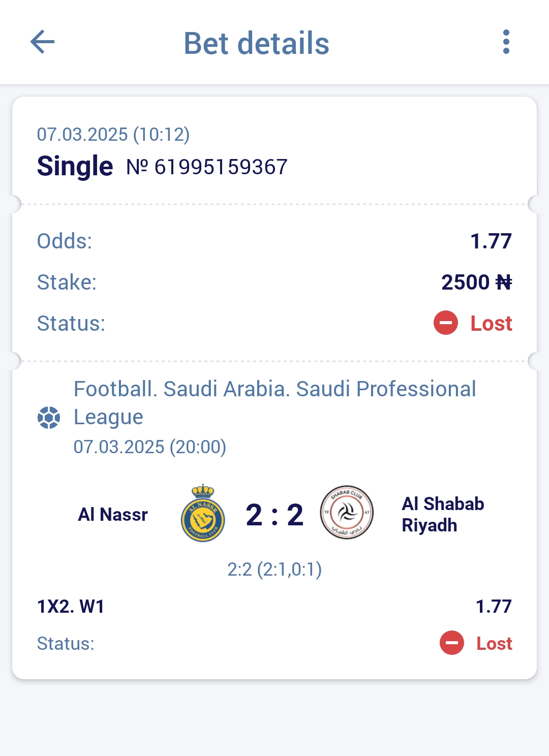Tap the 1.77 odds value in summary
This screenshot has width=549, height=756.
pos(491,241)
